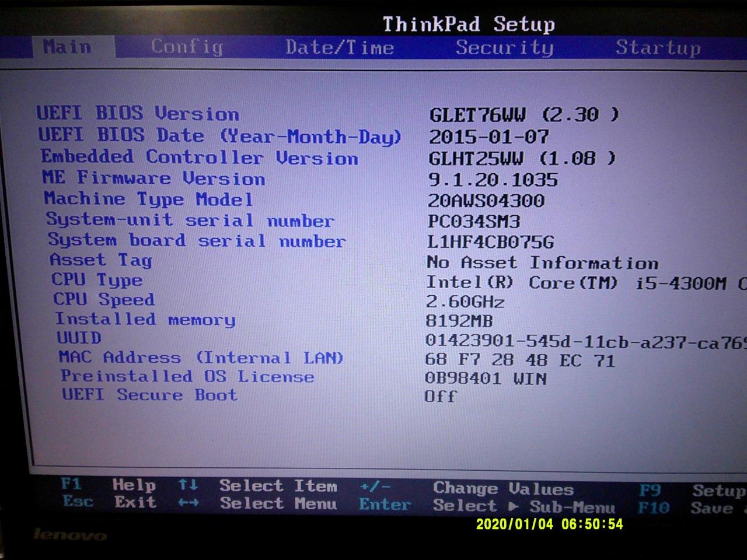Viewport: 747px width, 560px height.
Task: Click the Intel(R) Core(TM) i5-4300M value
Action: [x=586, y=283]
